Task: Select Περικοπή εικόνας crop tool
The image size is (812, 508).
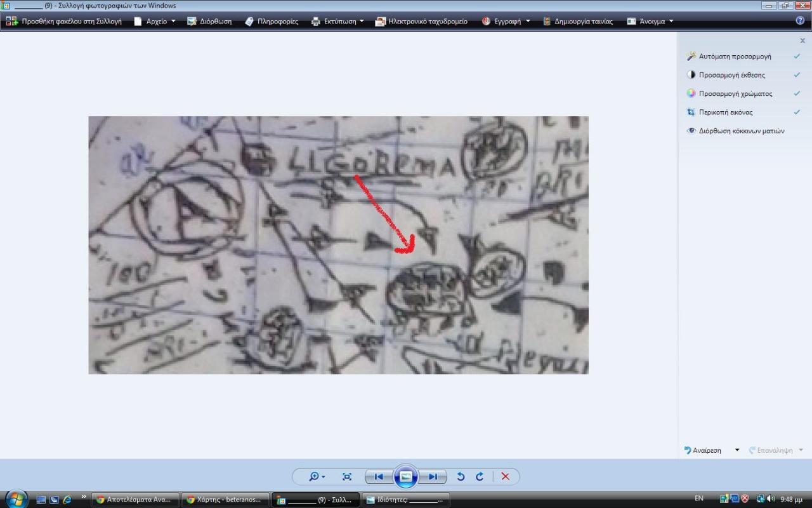Action: [725, 112]
